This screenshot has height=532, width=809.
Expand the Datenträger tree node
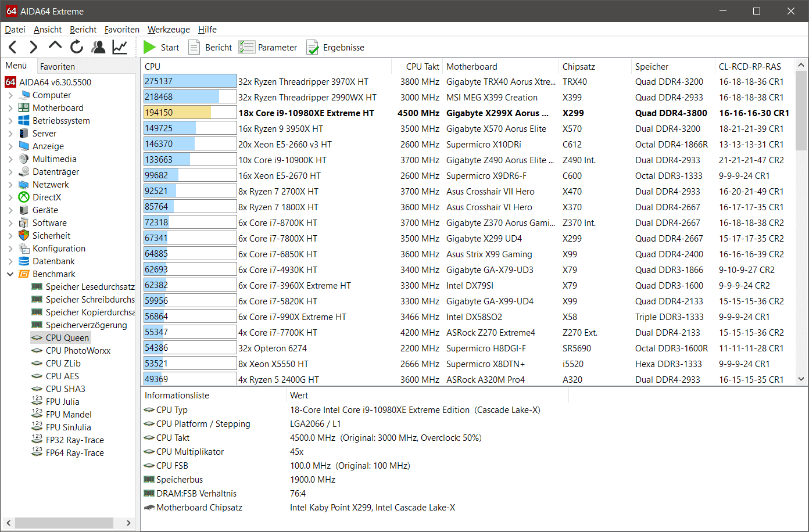(10, 172)
